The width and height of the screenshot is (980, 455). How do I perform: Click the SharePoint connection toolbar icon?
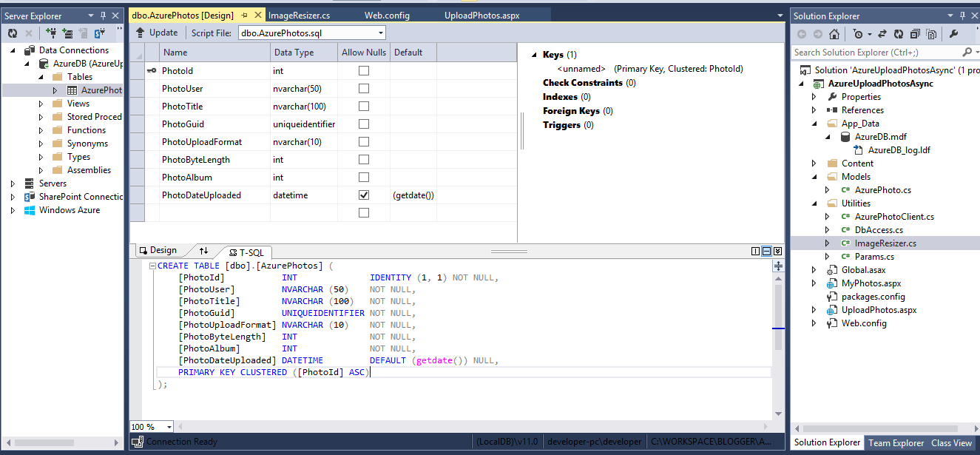[100, 33]
